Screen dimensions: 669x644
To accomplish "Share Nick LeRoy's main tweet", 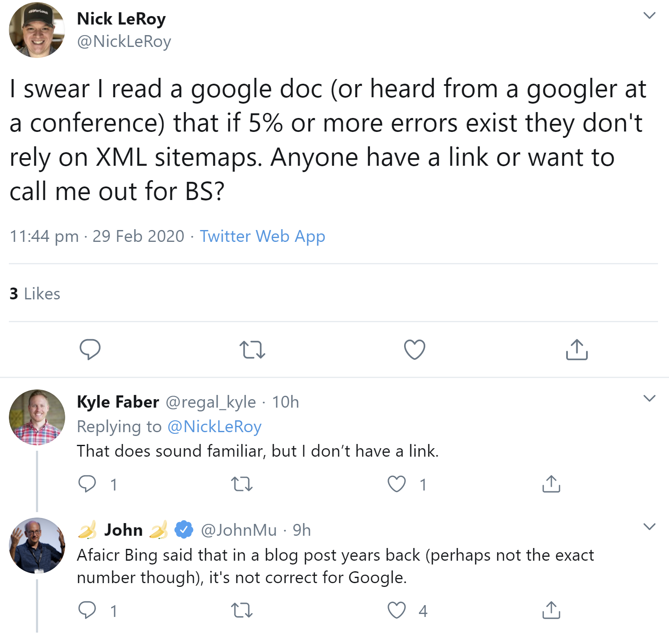I will click(x=576, y=350).
